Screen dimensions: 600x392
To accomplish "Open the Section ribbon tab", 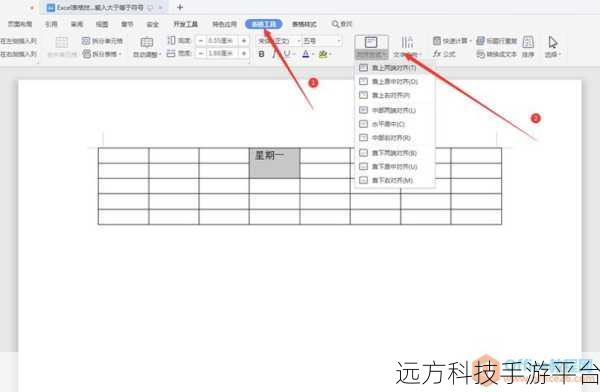I will 127,24.
